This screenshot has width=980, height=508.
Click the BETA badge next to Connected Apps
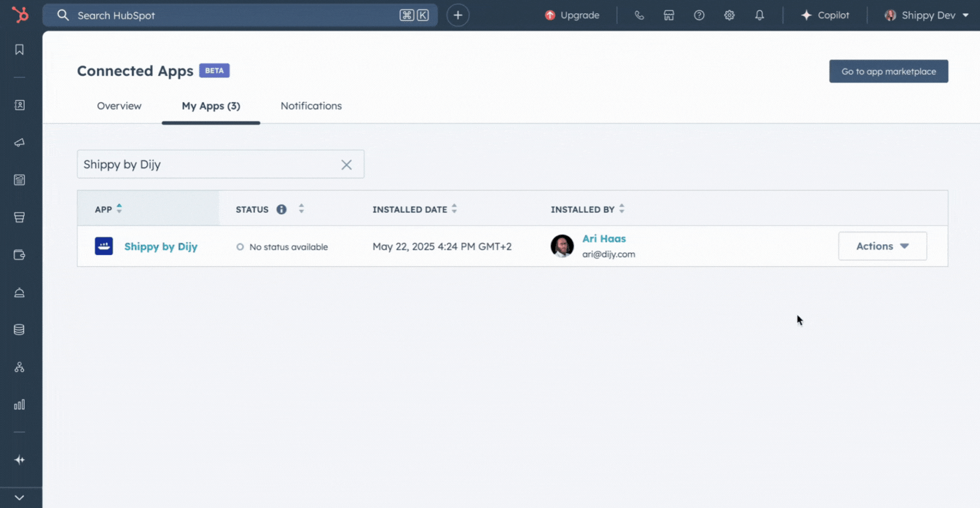[214, 71]
